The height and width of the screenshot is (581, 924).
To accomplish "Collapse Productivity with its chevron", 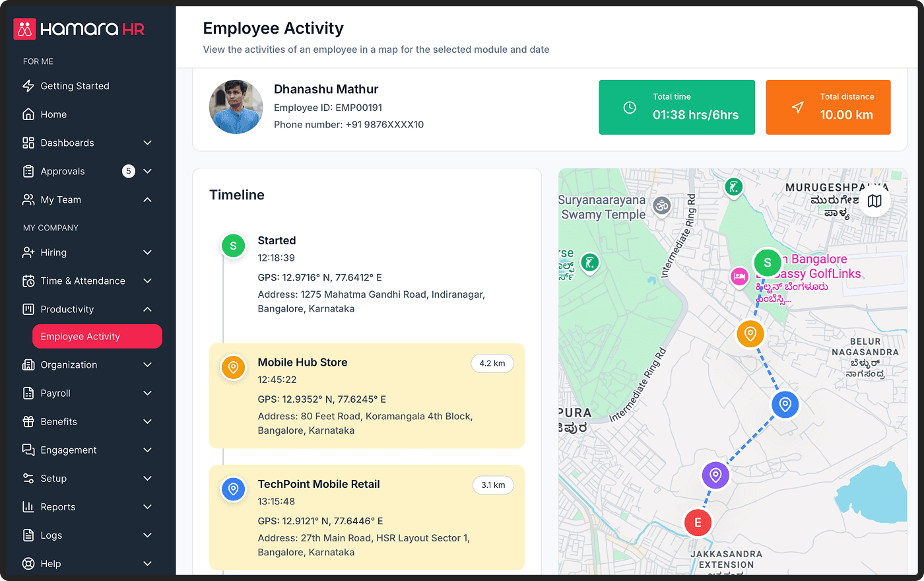I will pyautogui.click(x=148, y=309).
